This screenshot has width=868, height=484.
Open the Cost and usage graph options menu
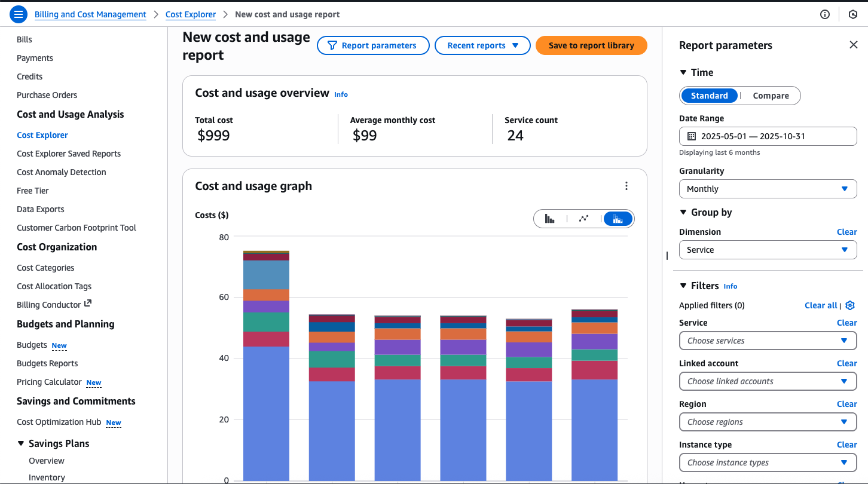coord(626,186)
